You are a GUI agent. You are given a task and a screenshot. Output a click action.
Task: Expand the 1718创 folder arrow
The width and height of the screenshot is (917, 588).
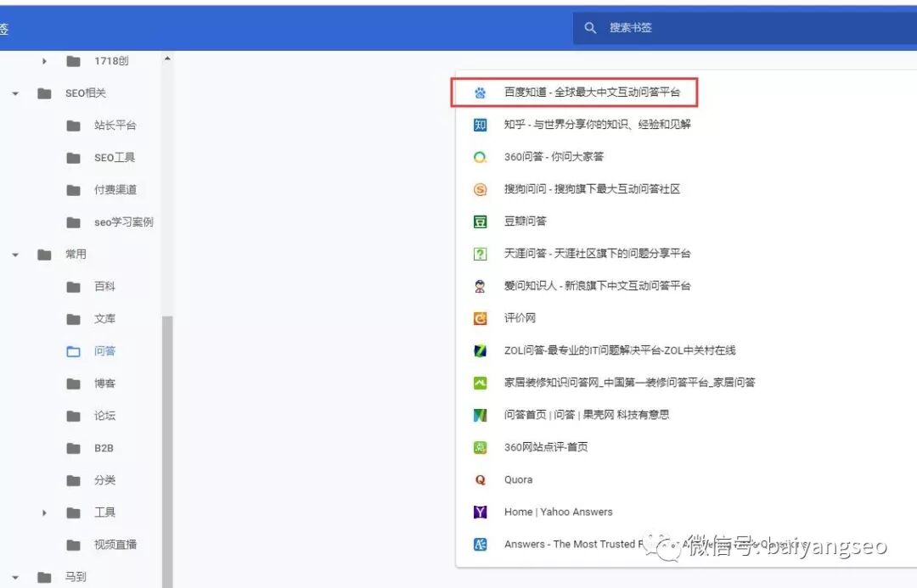click(x=44, y=61)
